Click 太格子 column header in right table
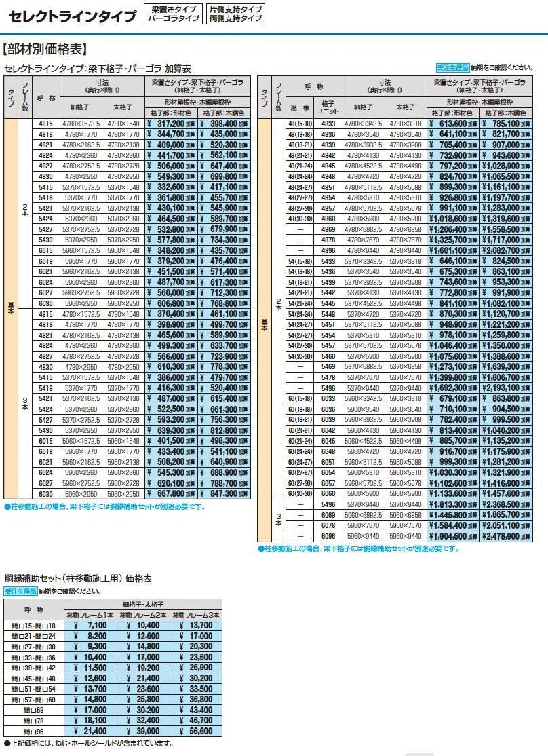Image resolution: width=548 pixels, height=756 pixels. 406,107
